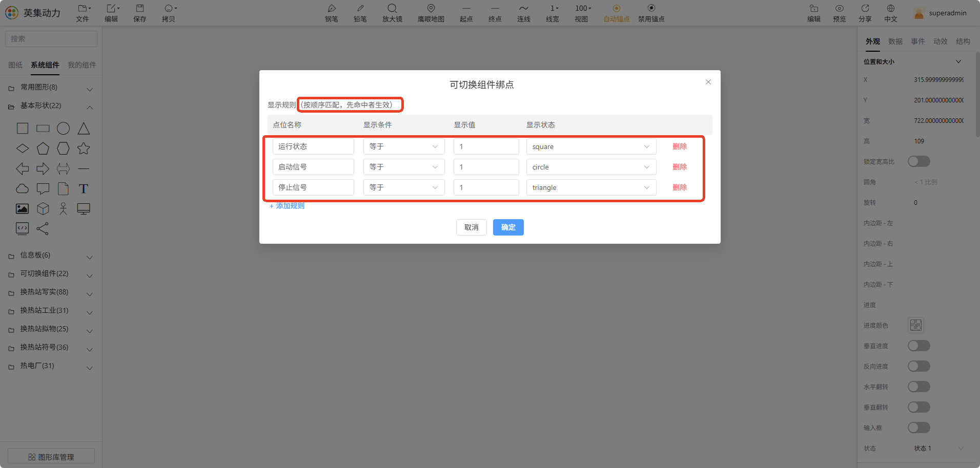This screenshot has height=468, width=980.
Task: Expand 位置和大小 section chevron
Action: [x=958, y=61]
